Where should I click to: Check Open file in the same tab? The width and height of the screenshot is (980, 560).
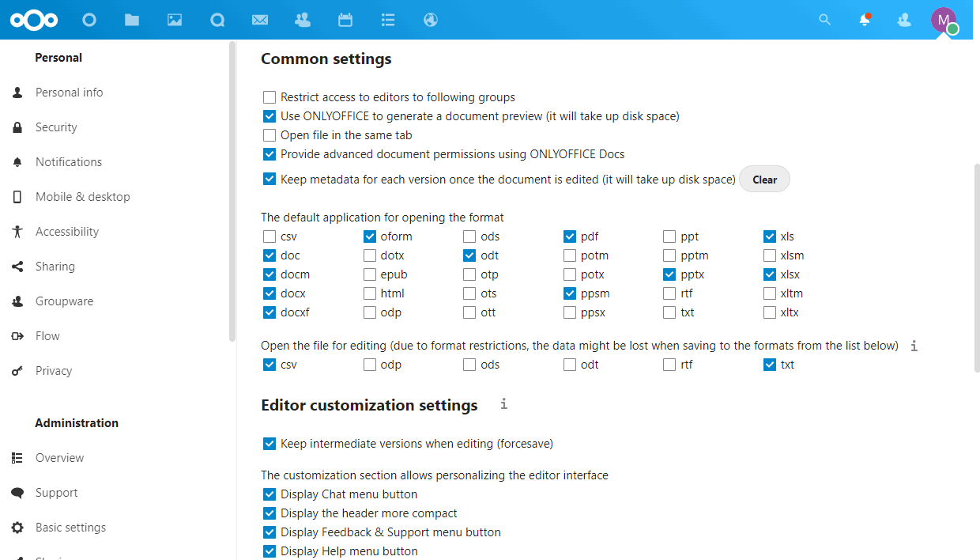coord(269,135)
